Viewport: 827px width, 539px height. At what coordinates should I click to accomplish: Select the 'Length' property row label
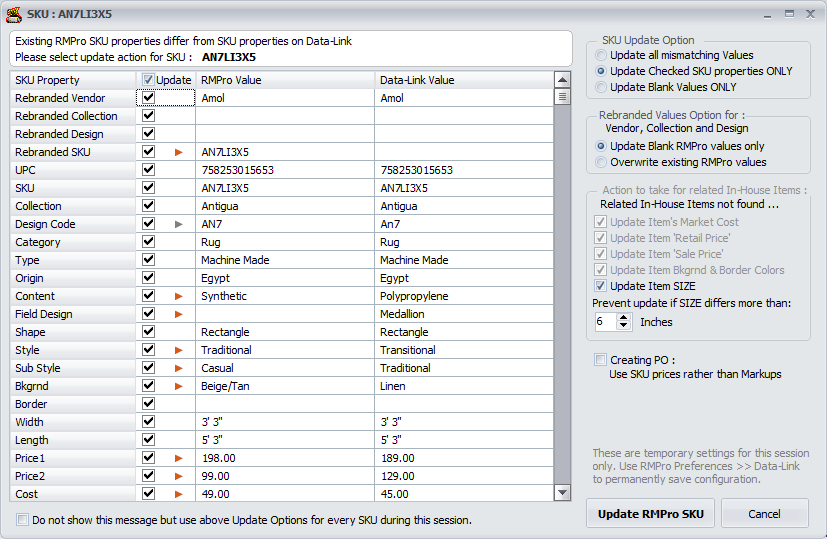(x=73, y=440)
